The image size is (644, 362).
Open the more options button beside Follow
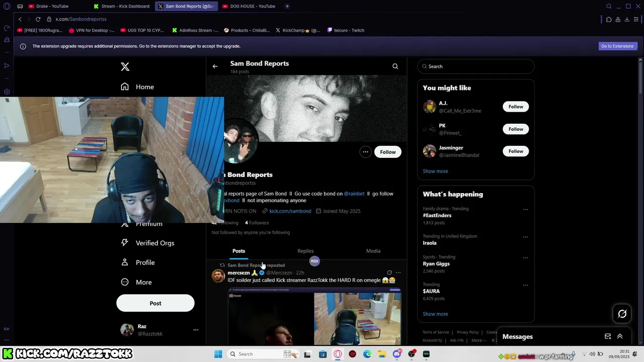tap(365, 152)
